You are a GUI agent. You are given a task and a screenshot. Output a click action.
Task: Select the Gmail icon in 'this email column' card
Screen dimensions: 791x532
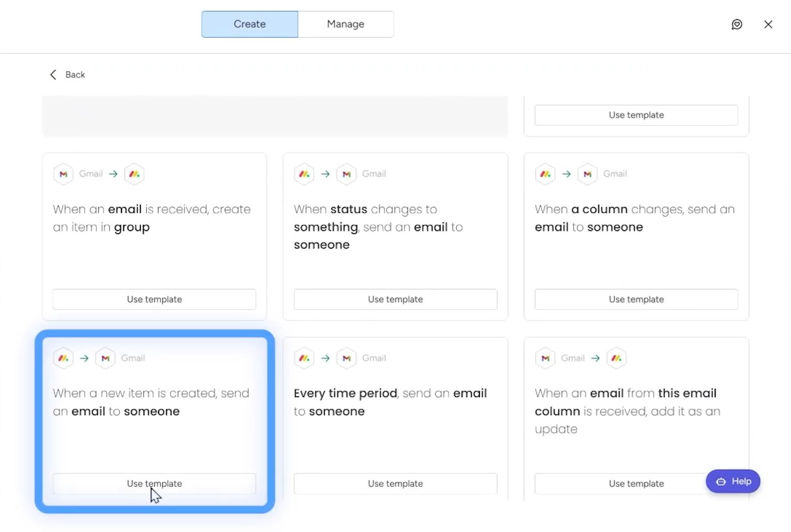[x=545, y=358]
